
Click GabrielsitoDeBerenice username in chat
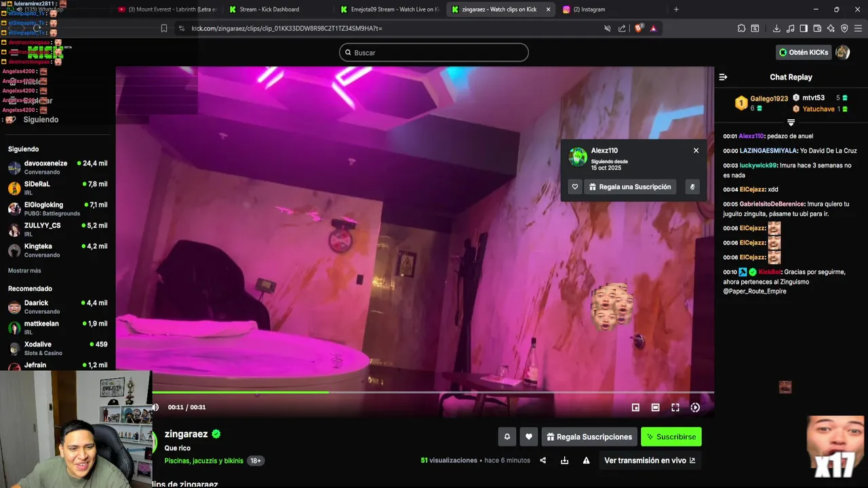point(772,204)
